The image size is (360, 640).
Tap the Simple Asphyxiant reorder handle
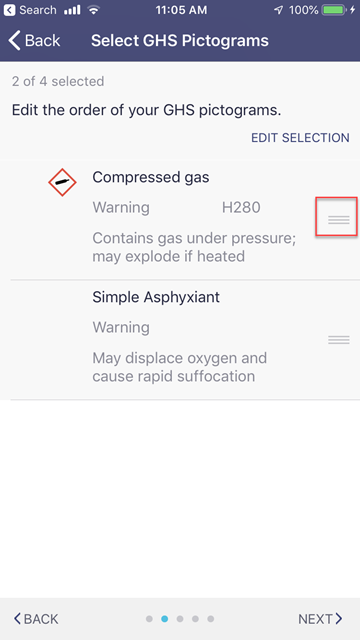pos(339,340)
